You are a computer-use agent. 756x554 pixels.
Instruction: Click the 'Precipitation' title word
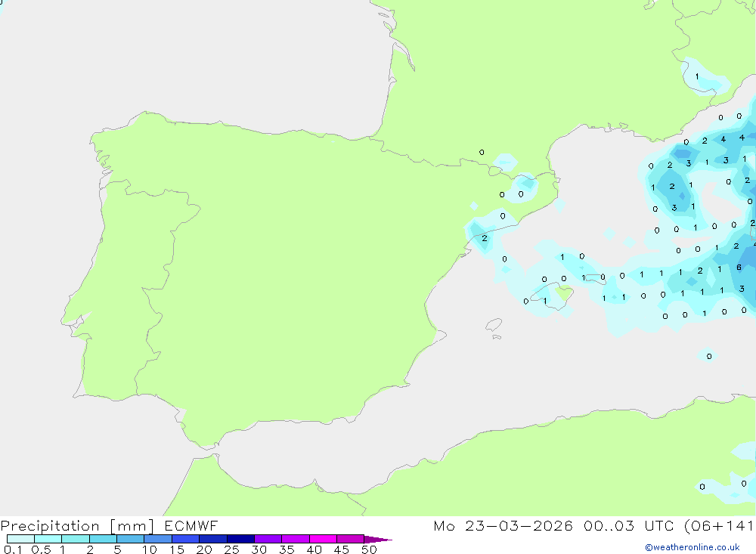point(50,525)
